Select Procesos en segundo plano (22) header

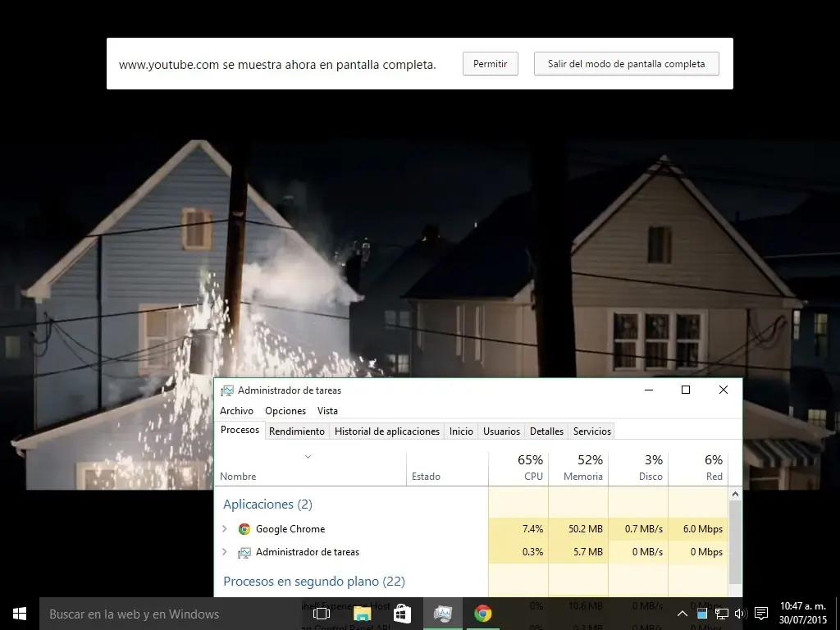[x=314, y=582]
